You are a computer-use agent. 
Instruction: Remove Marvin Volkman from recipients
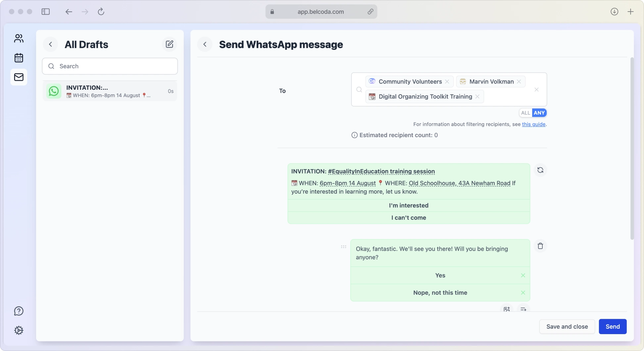pyautogui.click(x=519, y=81)
